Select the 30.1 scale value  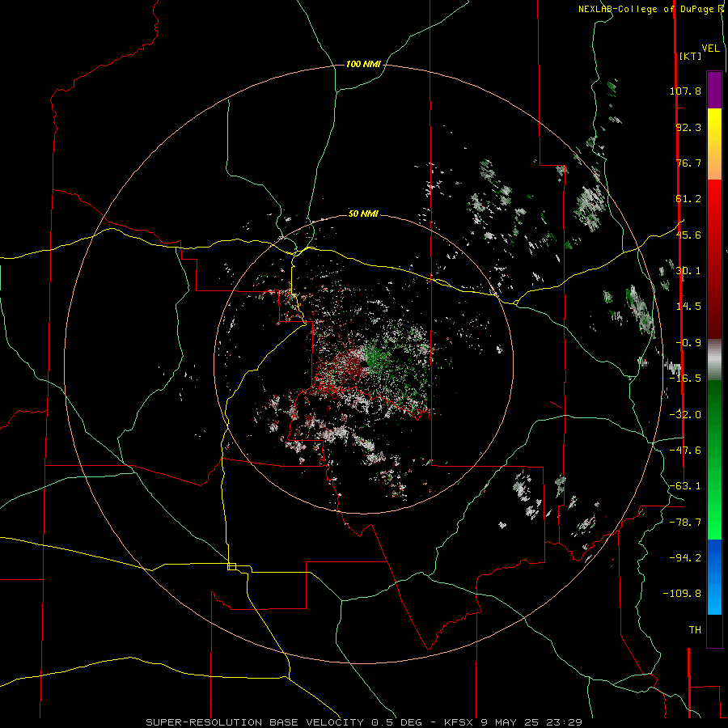point(688,271)
